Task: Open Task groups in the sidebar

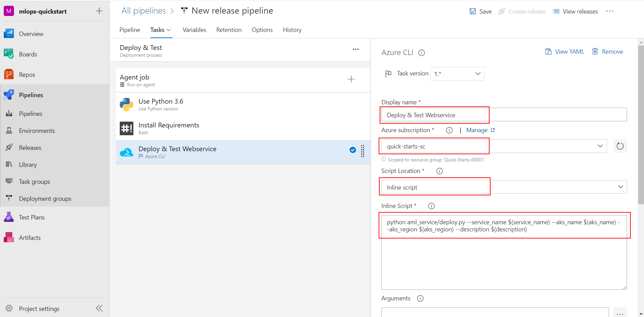Action: (34, 181)
